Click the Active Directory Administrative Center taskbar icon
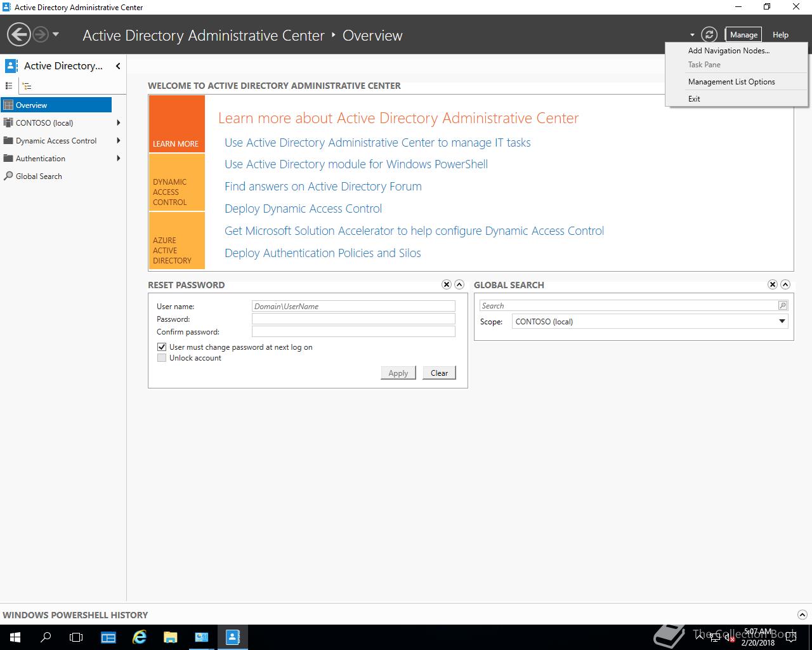Viewport: 812px width, 650px height. pos(233,637)
